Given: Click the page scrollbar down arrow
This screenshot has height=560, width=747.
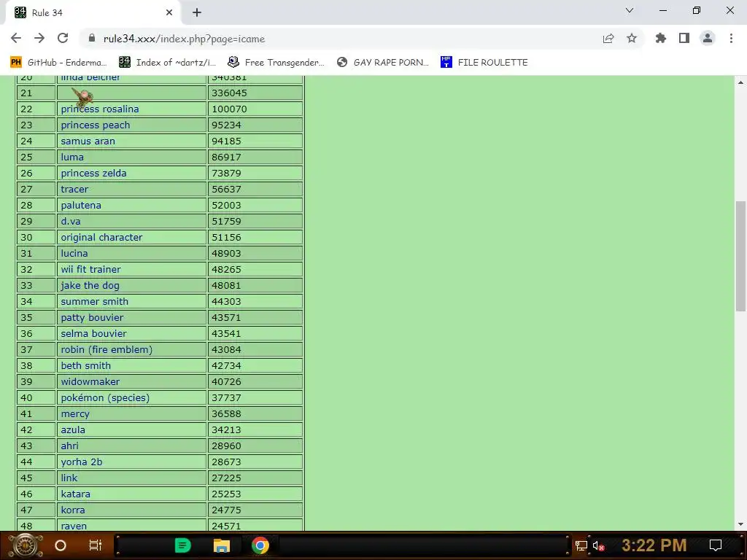Looking at the screenshot, I should [740, 524].
